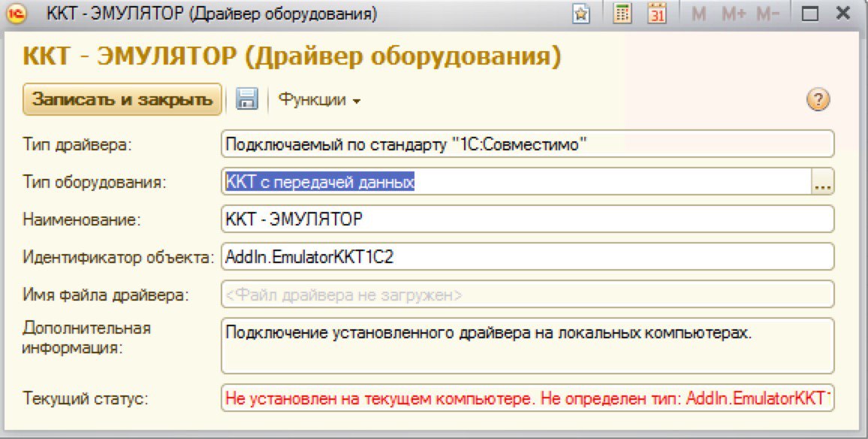Click the M- memory subtract button
This screenshot has height=439, width=868.
(x=768, y=14)
